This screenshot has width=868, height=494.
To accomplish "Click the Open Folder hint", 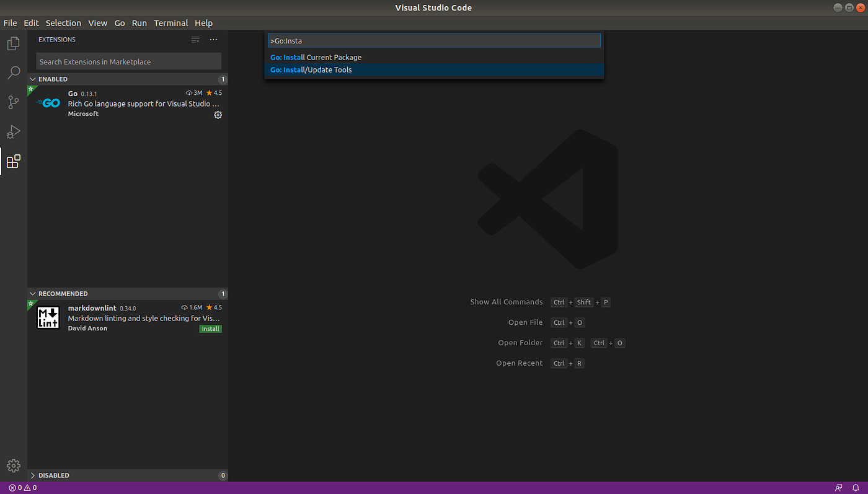I will coord(520,343).
